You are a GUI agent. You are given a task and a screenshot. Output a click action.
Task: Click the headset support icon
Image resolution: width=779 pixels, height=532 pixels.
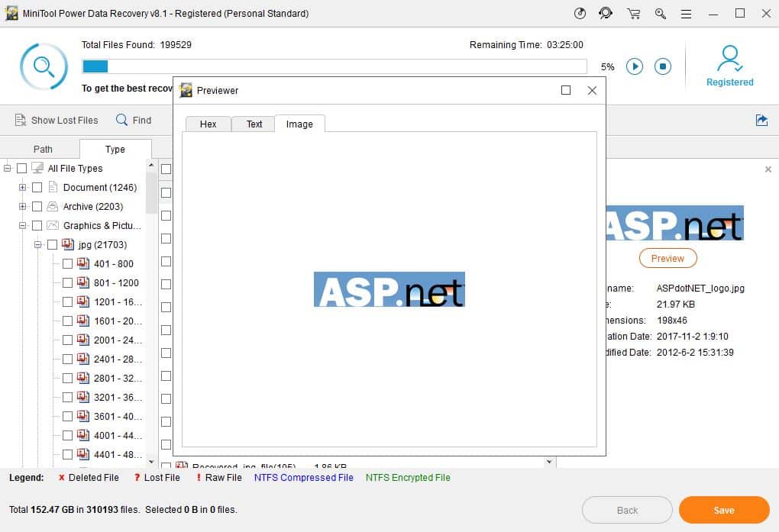[x=606, y=13]
